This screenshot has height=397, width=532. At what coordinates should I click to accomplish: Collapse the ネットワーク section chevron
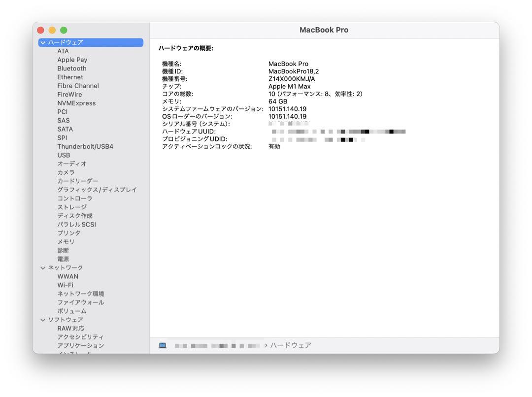pos(43,268)
